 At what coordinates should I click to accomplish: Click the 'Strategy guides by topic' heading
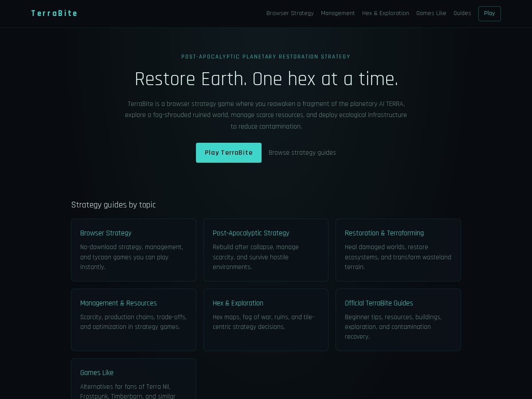(x=113, y=205)
